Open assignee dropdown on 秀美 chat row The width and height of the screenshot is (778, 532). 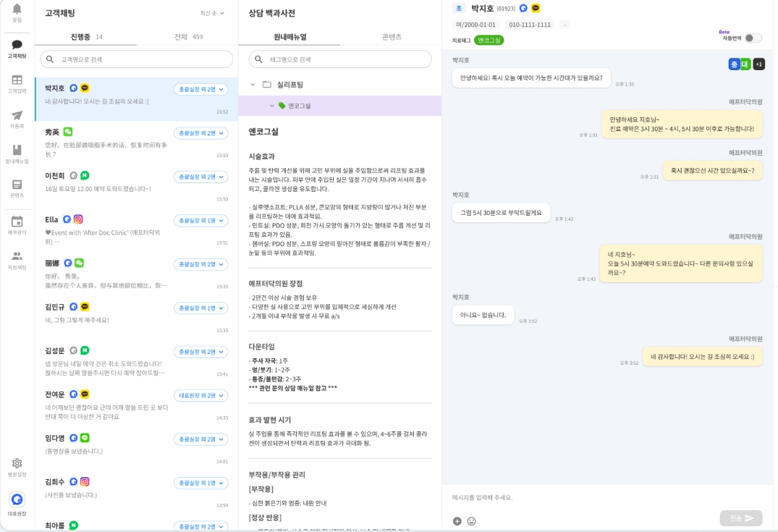click(x=201, y=133)
